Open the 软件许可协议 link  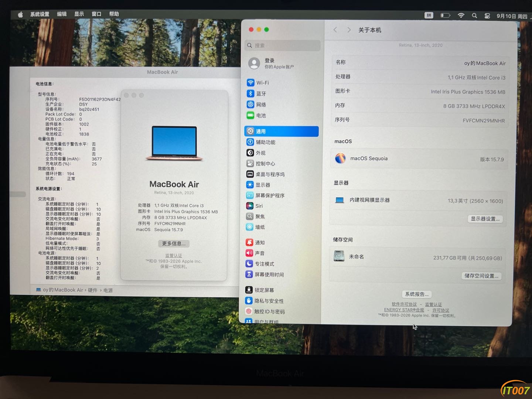point(404,304)
